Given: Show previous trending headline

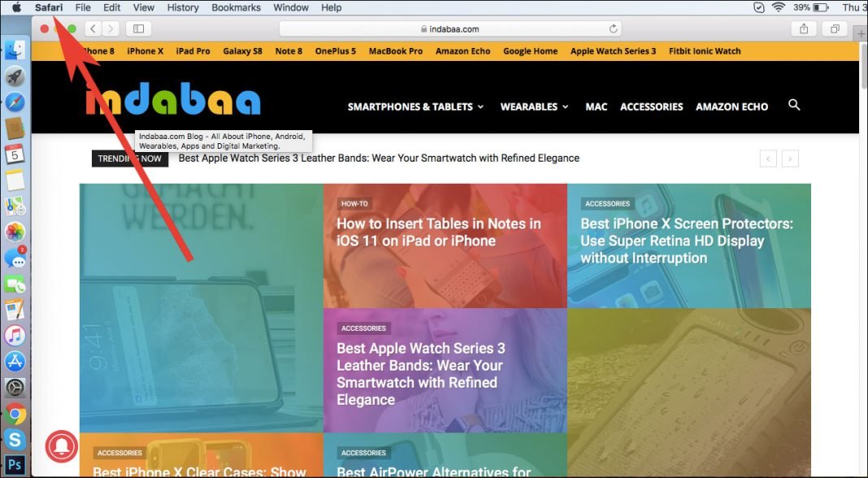Looking at the screenshot, I should 768,159.
